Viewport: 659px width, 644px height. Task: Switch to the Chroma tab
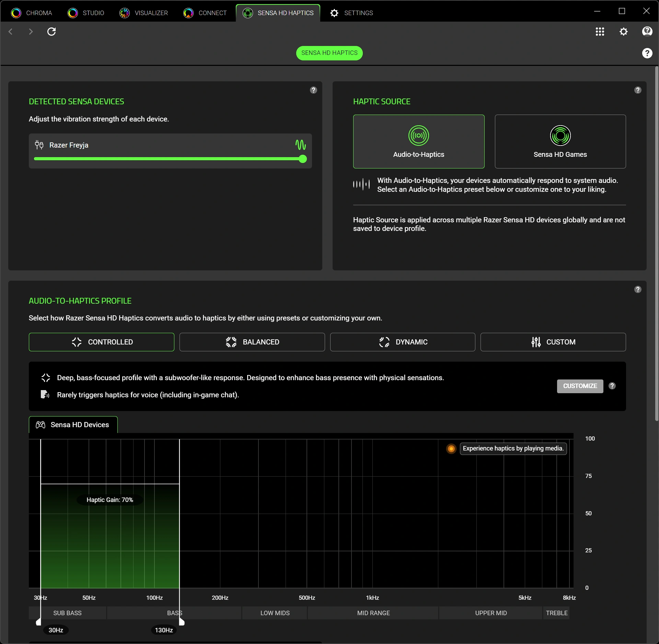[x=32, y=13]
